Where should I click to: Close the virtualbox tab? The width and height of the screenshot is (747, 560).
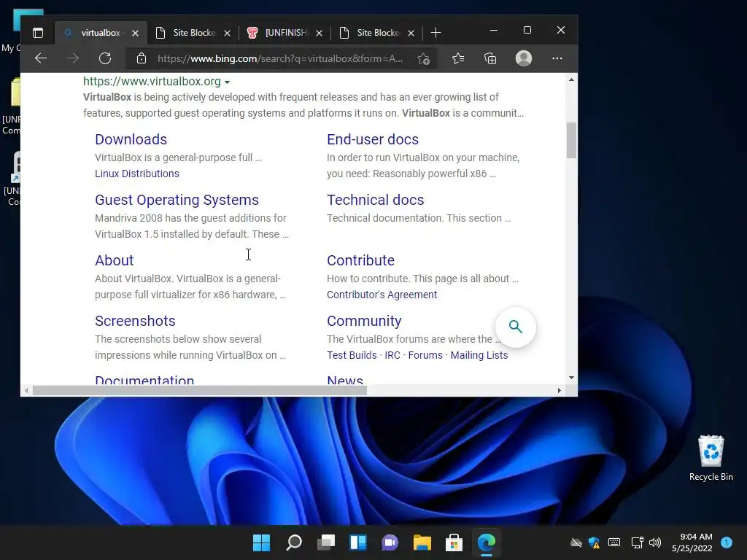tap(135, 33)
